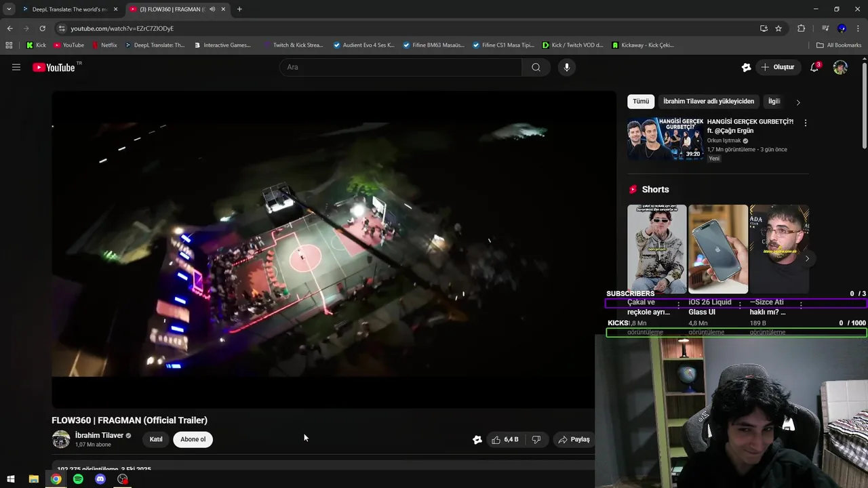The width and height of the screenshot is (868, 488).
Task: Open the Chrome apps grid shortcut
Action: 9,45
